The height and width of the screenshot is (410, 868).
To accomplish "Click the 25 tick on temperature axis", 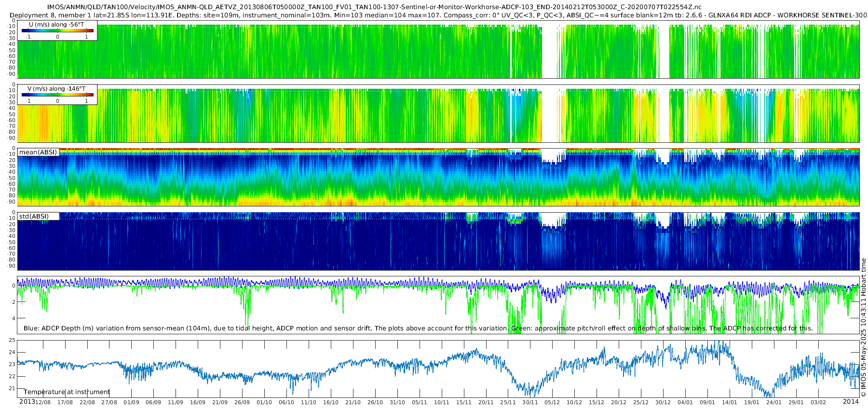I will pyautogui.click(x=13, y=341).
